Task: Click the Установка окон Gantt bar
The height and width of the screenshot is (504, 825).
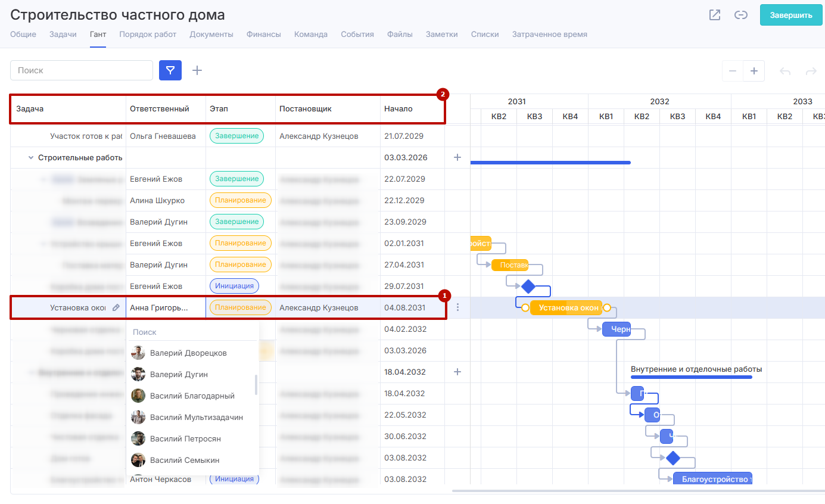Action: [566, 308]
